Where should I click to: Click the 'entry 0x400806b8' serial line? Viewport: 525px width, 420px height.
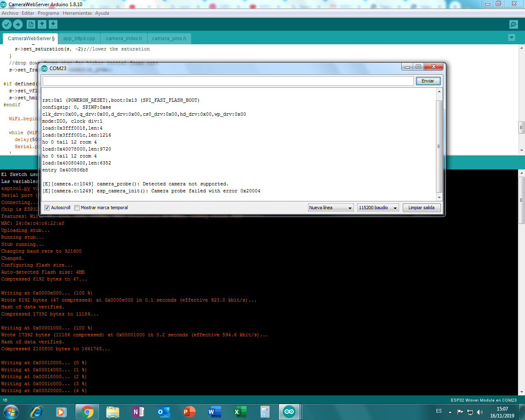pos(65,170)
